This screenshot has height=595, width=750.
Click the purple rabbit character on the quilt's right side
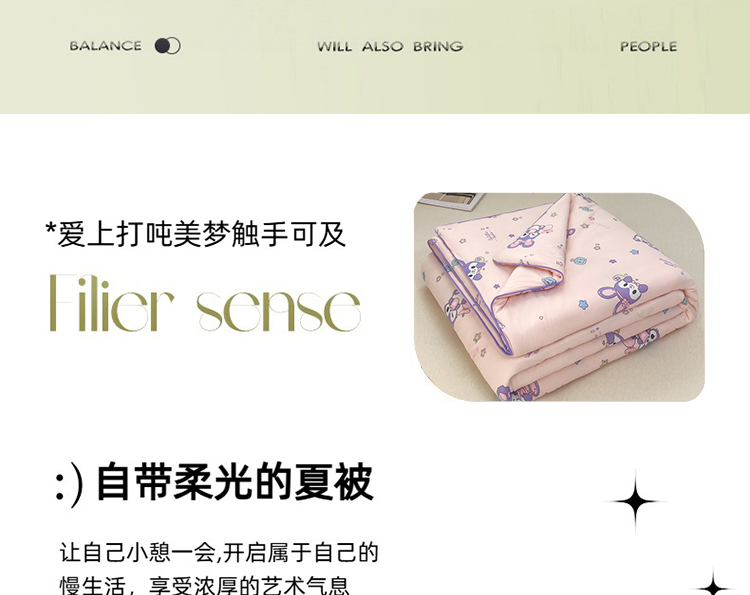tap(623, 293)
